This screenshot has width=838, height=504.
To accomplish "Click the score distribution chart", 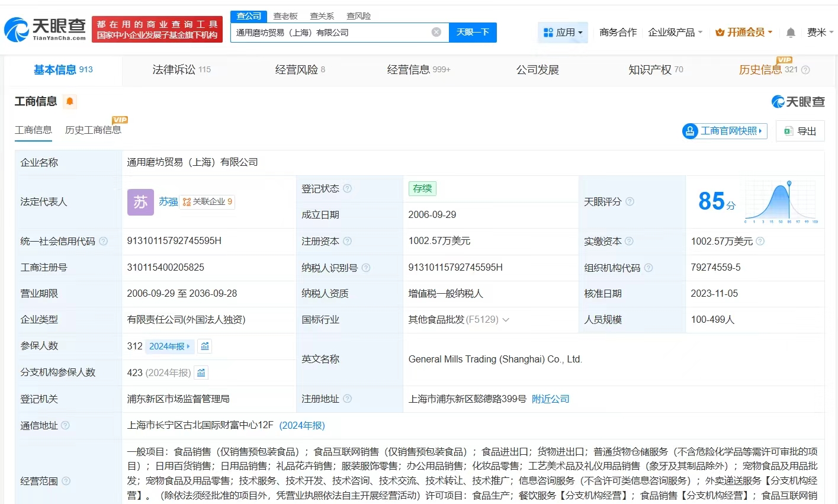I will tap(781, 201).
